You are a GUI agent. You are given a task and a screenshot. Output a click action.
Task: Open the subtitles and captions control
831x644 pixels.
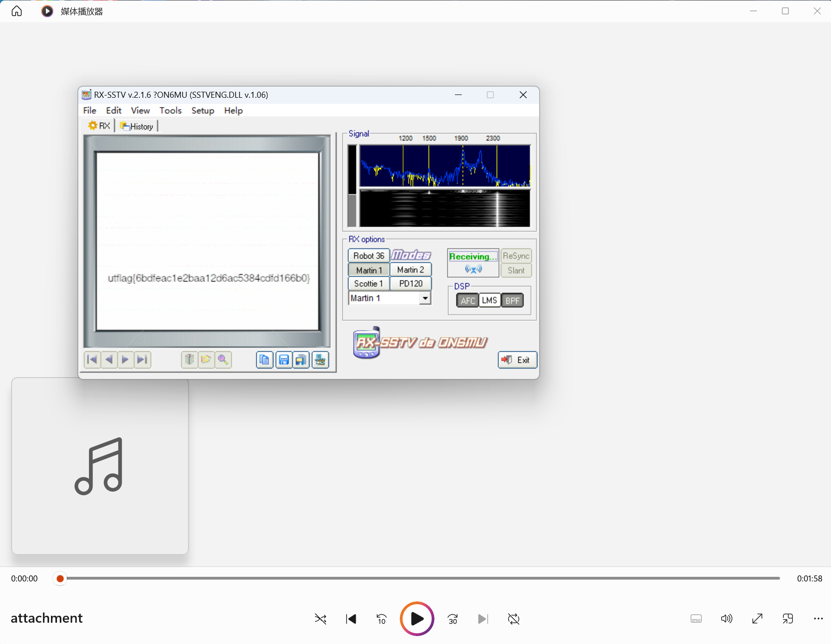(696, 619)
